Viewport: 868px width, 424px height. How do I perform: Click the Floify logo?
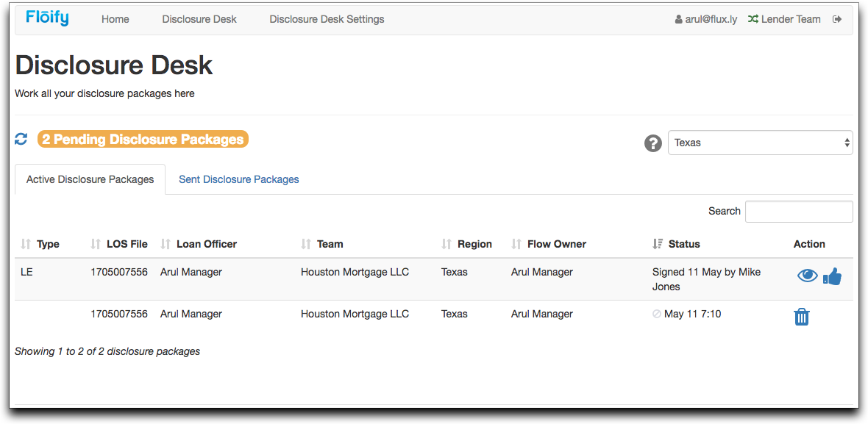(x=47, y=18)
